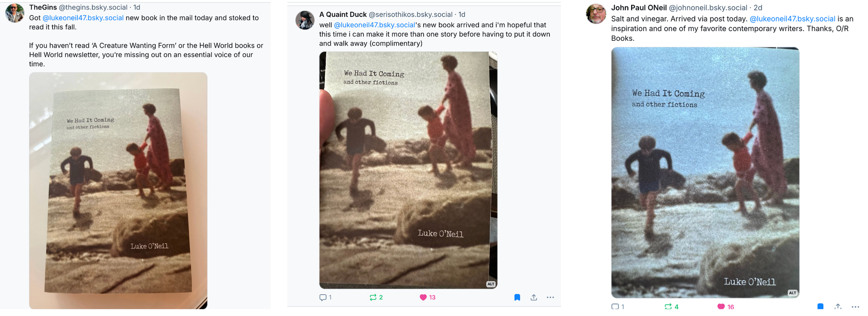Toggle like on John Paul ONeil's post
The height and width of the screenshot is (316, 868).
pyautogui.click(x=721, y=307)
